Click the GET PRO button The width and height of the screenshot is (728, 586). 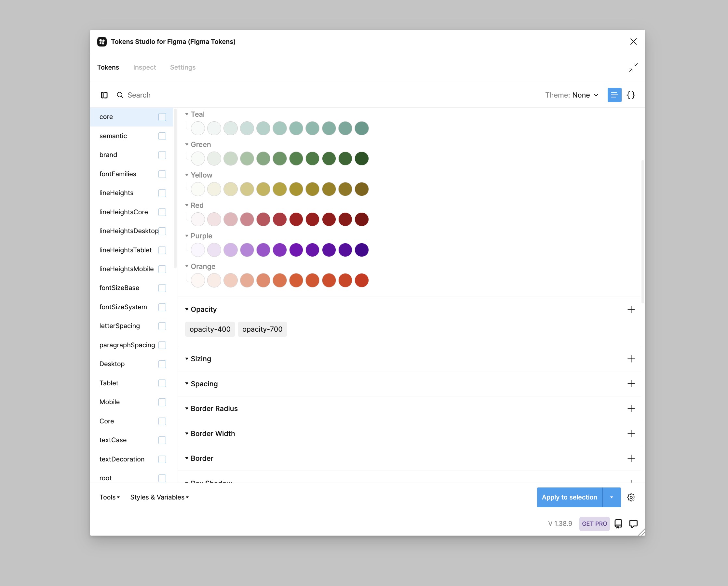[x=594, y=524]
